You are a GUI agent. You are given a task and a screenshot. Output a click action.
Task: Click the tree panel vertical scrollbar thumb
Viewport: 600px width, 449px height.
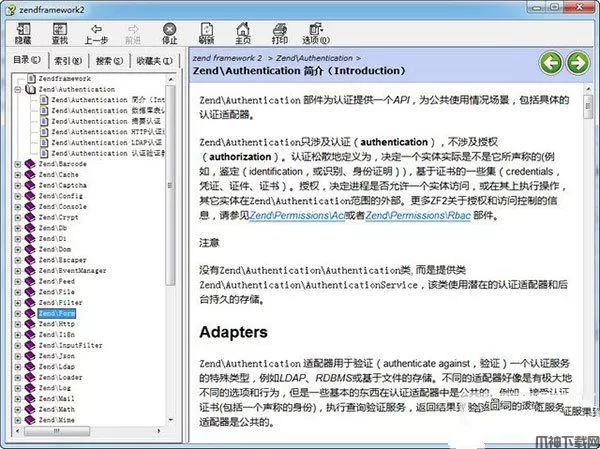(x=170, y=185)
